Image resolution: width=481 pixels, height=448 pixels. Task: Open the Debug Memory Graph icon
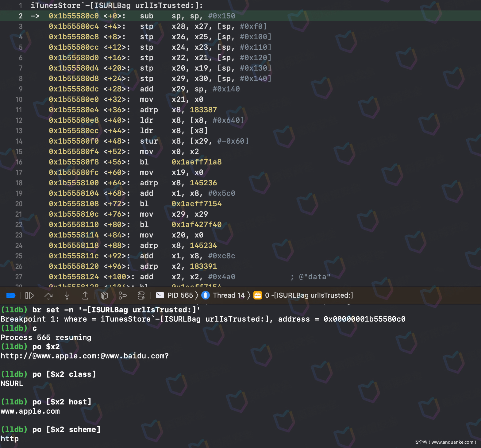[122, 295]
